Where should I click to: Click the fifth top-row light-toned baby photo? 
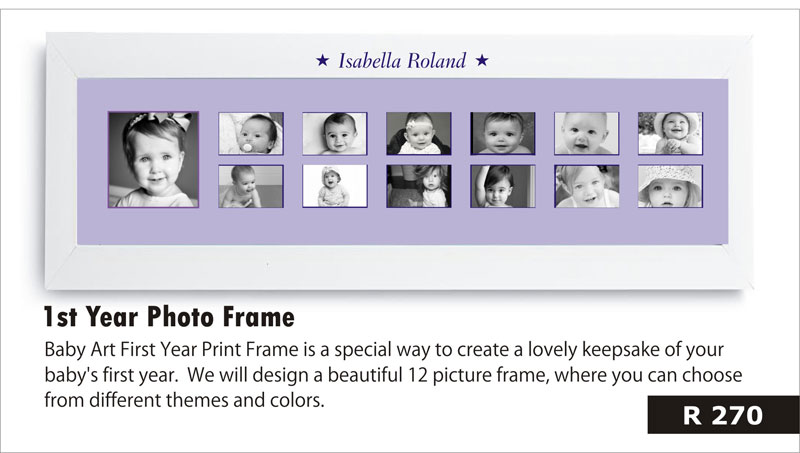(586, 133)
